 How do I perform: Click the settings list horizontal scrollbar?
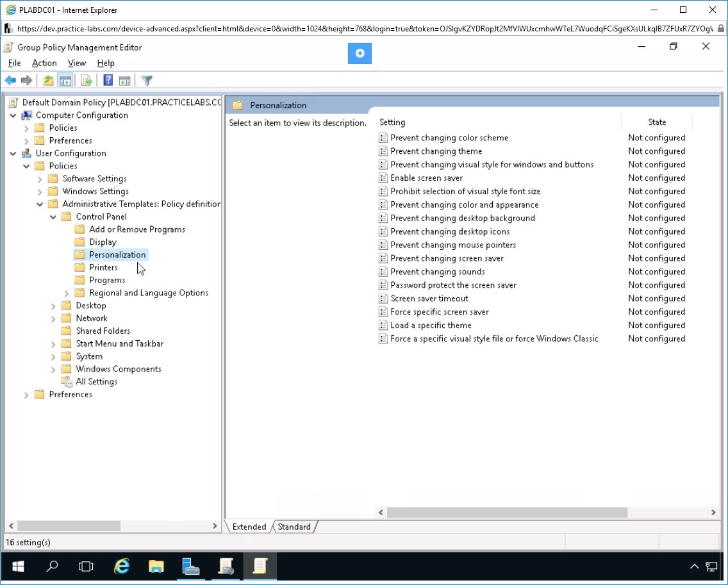507,513
